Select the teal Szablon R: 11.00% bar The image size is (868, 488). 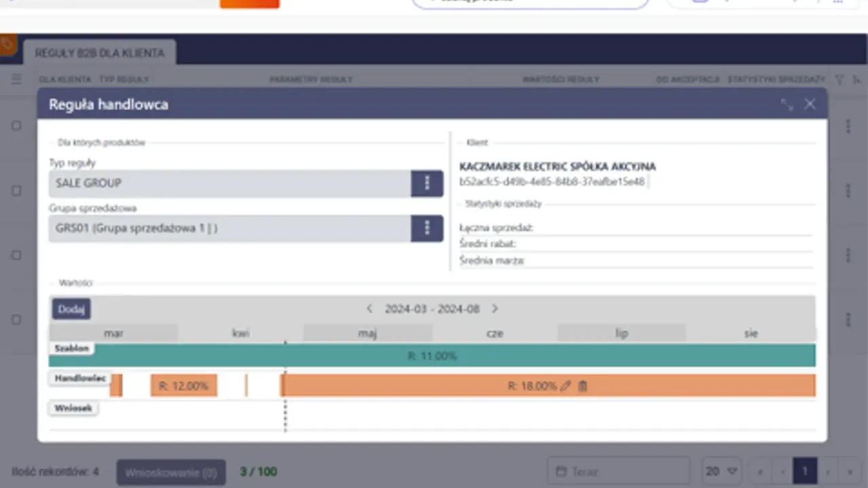(432, 355)
